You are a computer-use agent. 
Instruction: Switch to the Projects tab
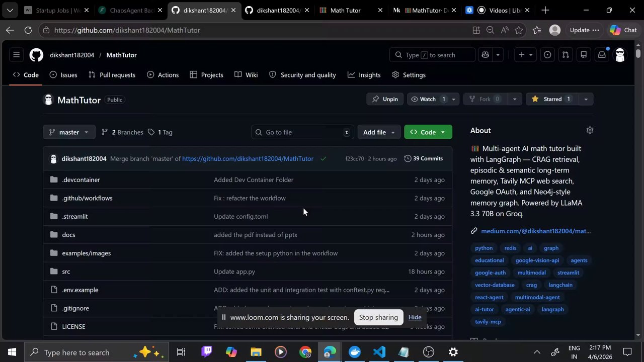(206, 75)
